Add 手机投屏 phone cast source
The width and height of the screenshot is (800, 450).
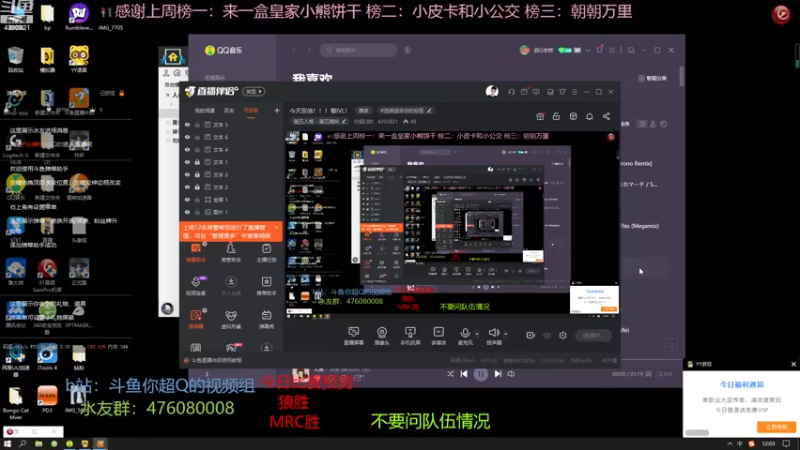point(410,336)
